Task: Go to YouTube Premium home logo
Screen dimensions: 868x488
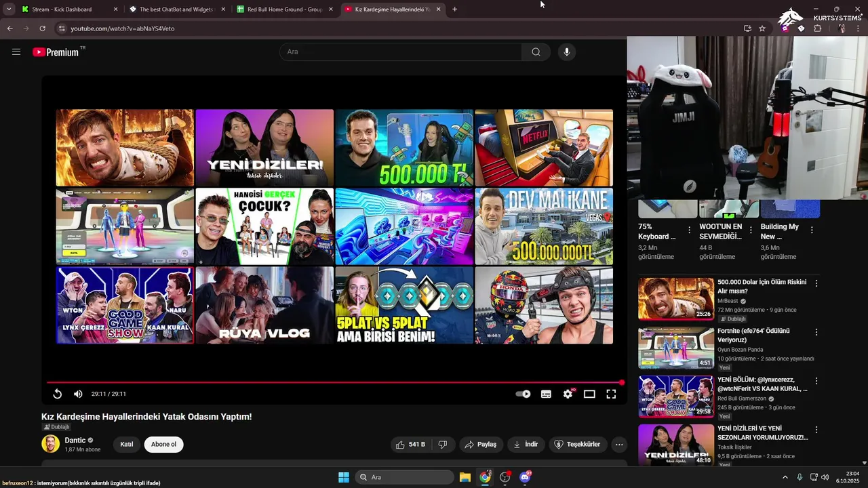Action: [56, 52]
